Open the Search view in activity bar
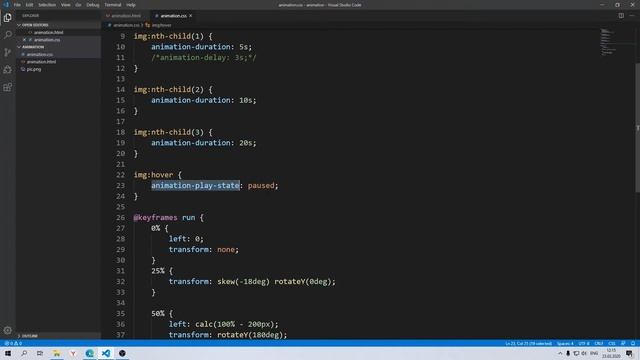The image size is (640, 360). 7,35
